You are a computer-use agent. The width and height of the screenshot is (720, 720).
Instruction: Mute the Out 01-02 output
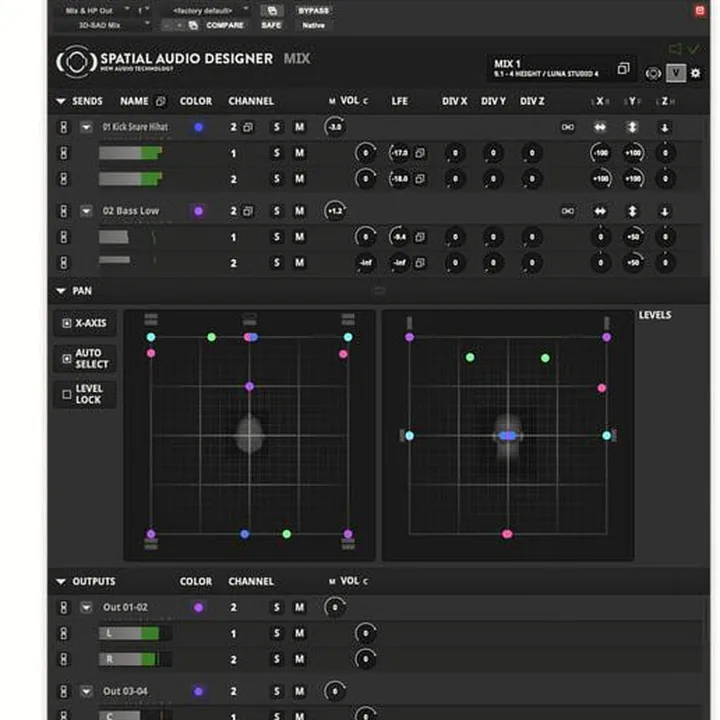point(299,608)
